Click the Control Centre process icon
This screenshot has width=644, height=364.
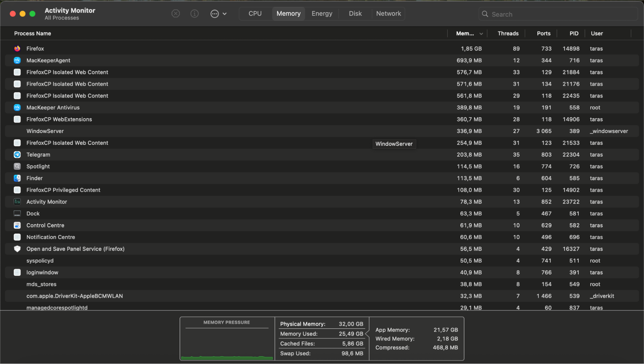[17, 225]
